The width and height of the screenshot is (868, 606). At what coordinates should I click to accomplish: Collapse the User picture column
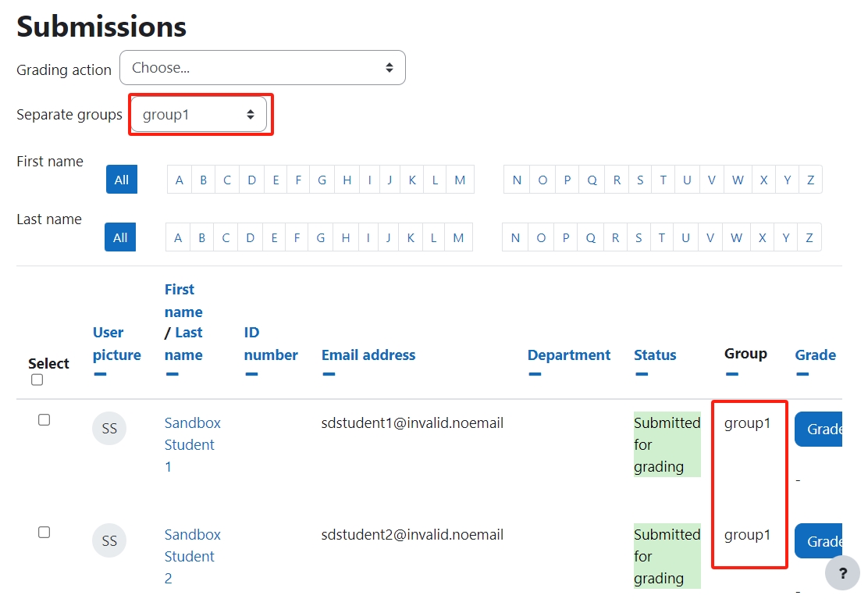(x=100, y=375)
